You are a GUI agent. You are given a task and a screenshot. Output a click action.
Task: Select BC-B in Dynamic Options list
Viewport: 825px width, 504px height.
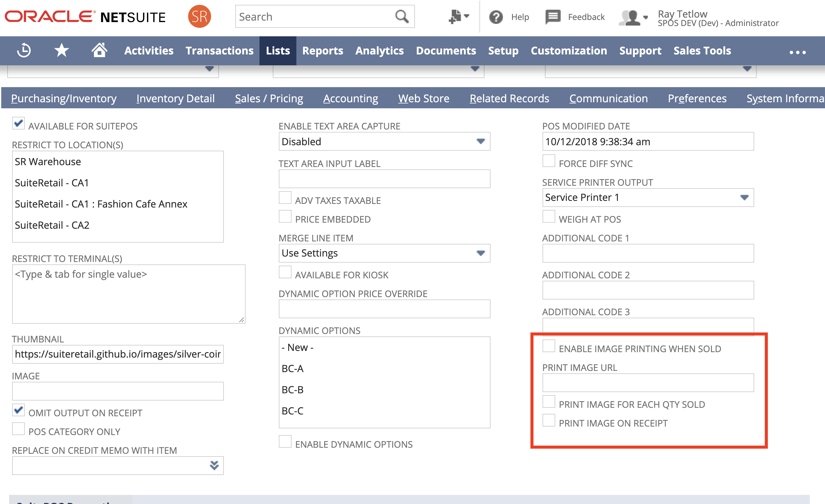(292, 390)
